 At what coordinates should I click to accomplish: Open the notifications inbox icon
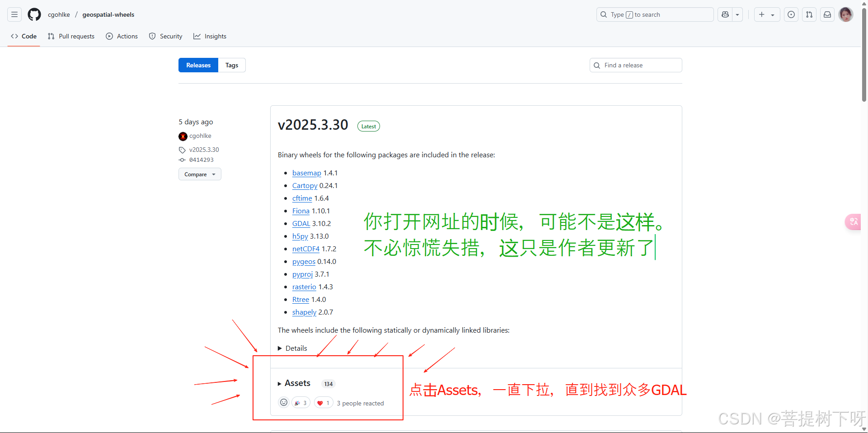(827, 14)
